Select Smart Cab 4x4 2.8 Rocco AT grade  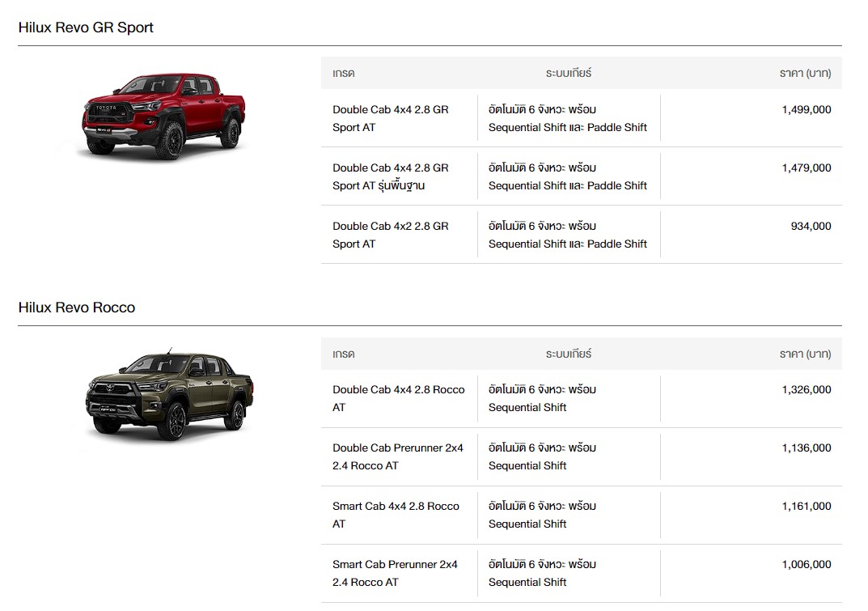click(396, 515)
